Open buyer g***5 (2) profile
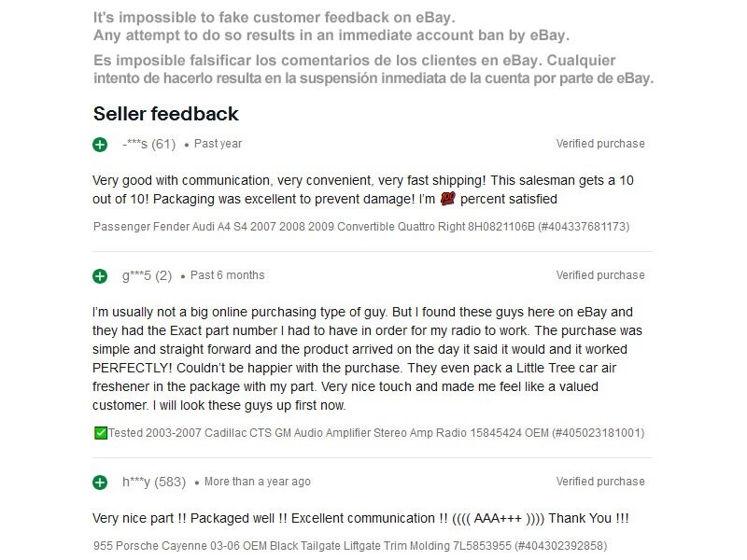This screenshot has height=560, width=747. (x=147, y=275)
